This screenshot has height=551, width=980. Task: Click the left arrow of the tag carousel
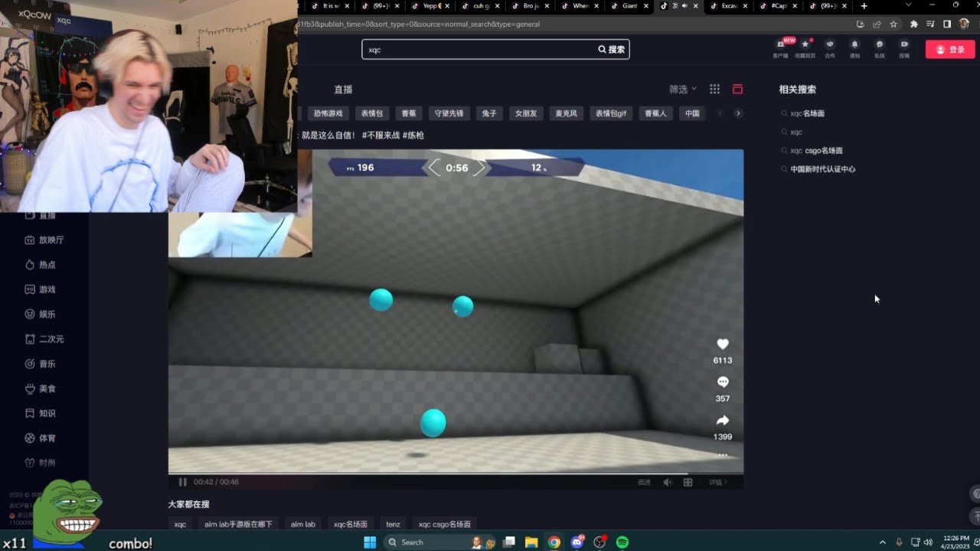[x=720, y=113]
